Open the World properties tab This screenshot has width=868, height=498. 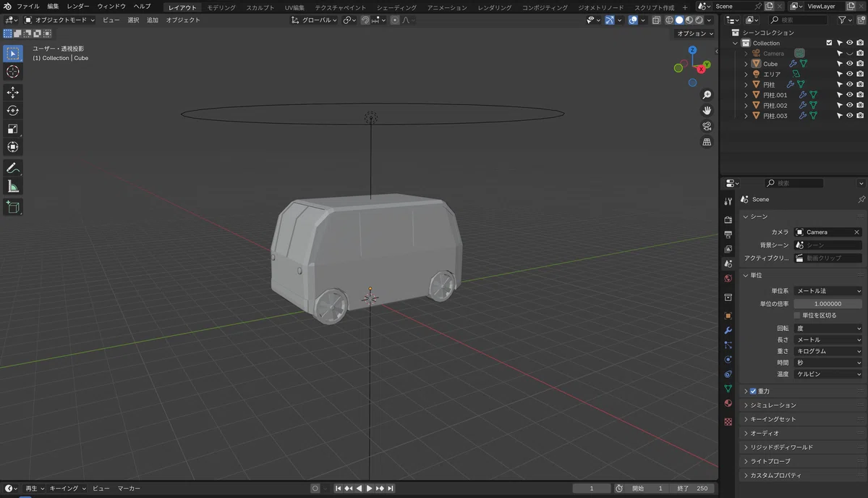(728, 278)
